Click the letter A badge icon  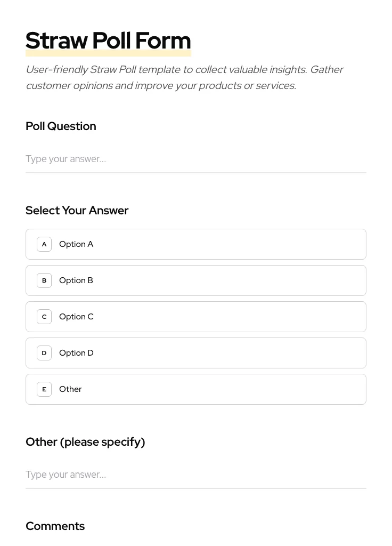tap(44, 244)
